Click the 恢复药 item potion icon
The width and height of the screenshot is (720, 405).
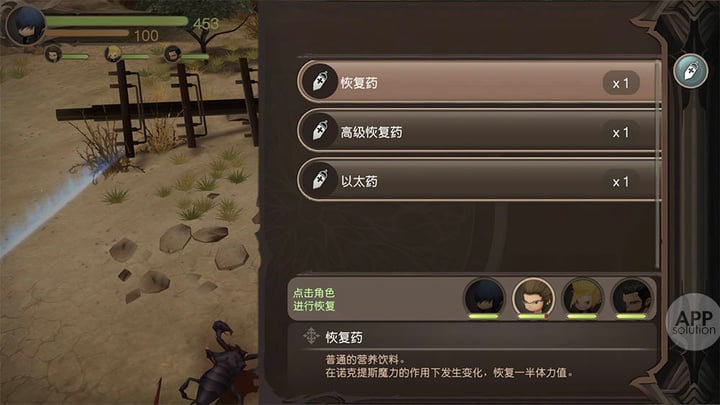click(x=320, y=81)
